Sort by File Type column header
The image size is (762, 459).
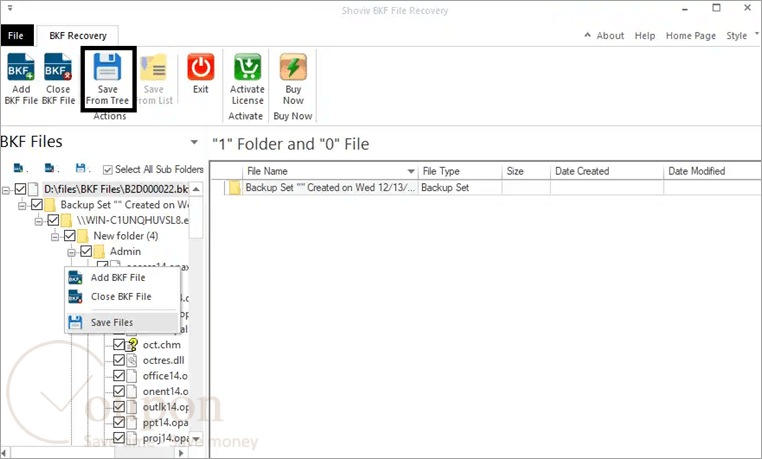coord(460,171)
